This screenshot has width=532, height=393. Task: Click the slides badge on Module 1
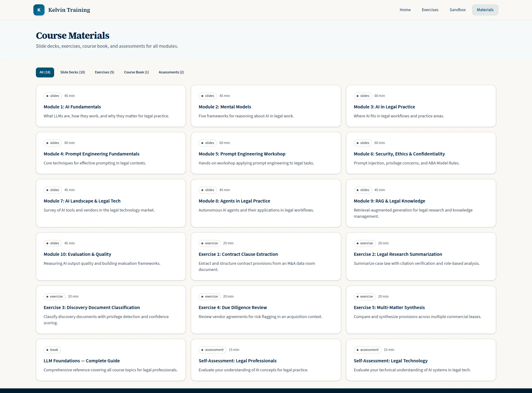(53, 96)
